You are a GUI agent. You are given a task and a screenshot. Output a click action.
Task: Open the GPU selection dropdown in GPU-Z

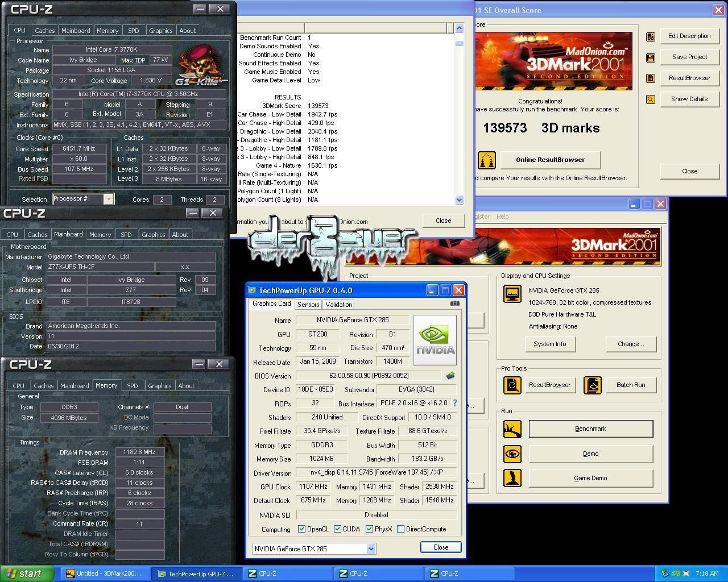pyautogui.click(x=371, y=549)
